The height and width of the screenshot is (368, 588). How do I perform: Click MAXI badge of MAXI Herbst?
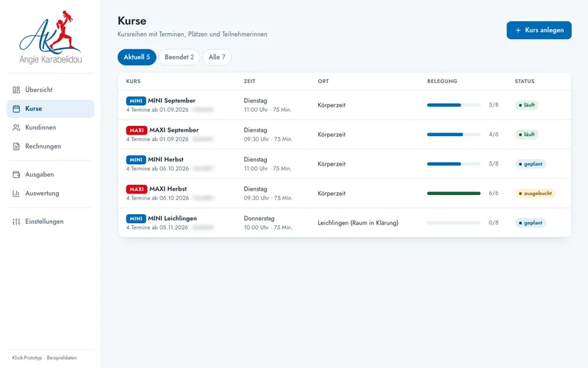tap(137, 189)
